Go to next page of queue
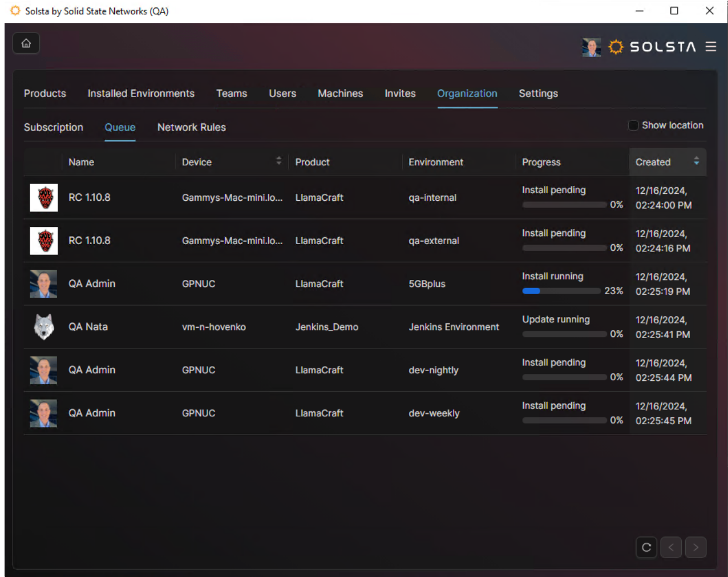 (695, 547)
